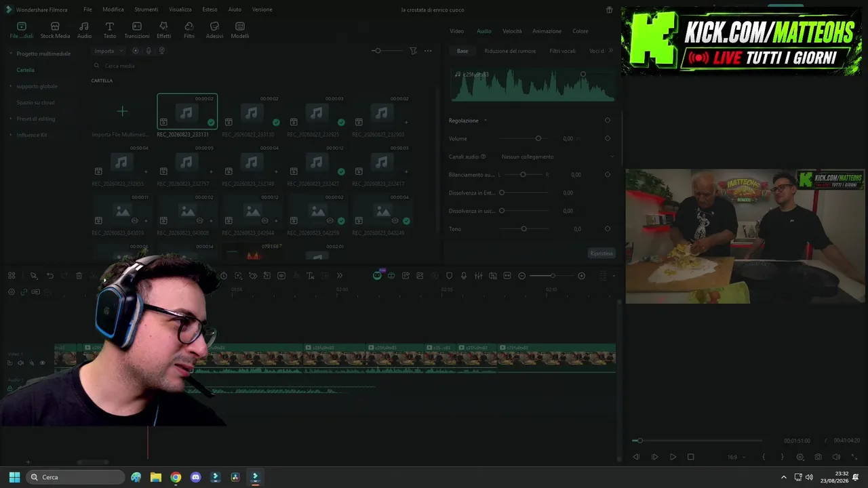The image size is (868, 488).
Task: Open the Audio library tab icon
Action: [84, 30]
